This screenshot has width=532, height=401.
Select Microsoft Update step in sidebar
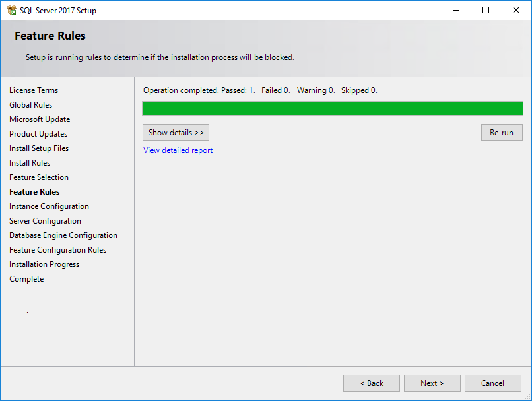40,119
